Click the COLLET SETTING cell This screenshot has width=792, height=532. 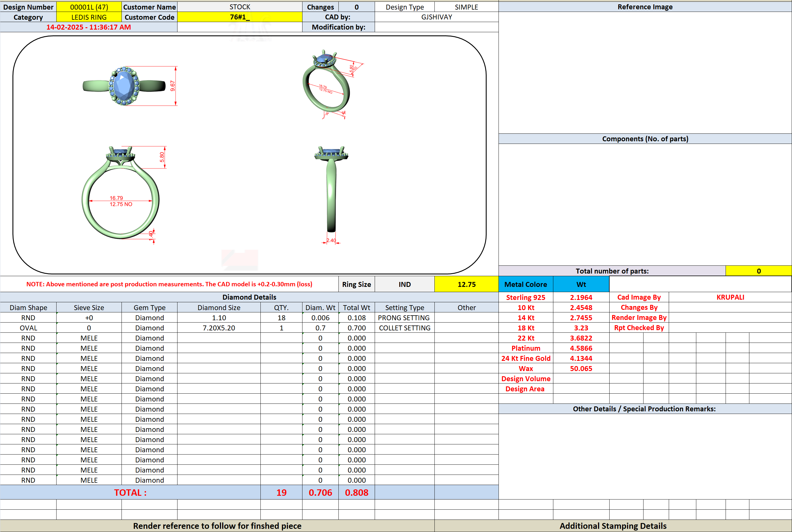405,328
